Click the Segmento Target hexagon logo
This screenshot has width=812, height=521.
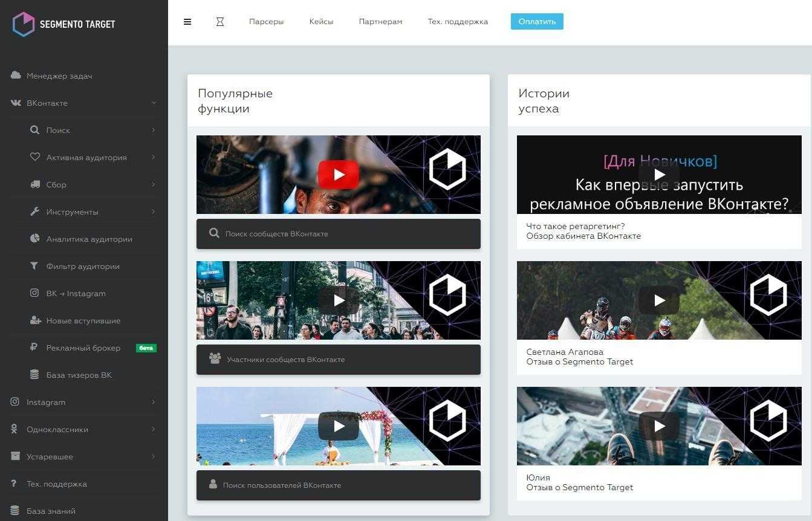[24, 24]
